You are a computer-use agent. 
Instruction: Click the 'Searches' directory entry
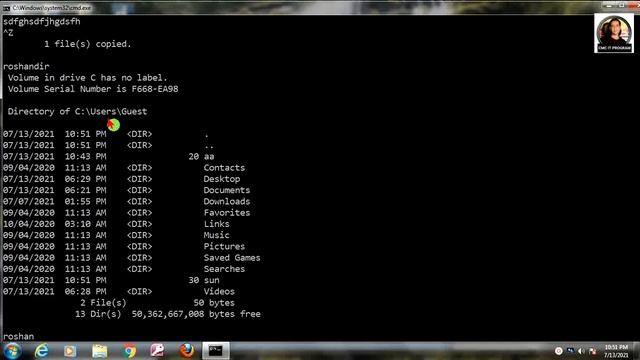tap(224, 269)
